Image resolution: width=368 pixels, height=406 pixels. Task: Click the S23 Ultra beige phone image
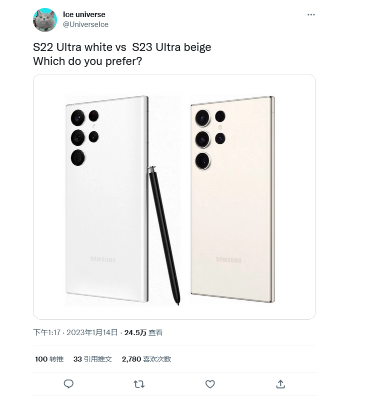coord(232,199)
